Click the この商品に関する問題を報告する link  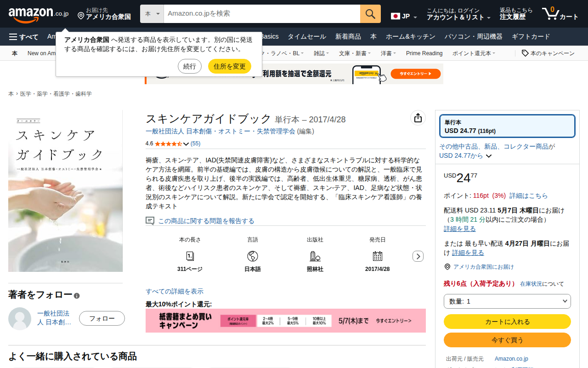[x=206, y=221]
